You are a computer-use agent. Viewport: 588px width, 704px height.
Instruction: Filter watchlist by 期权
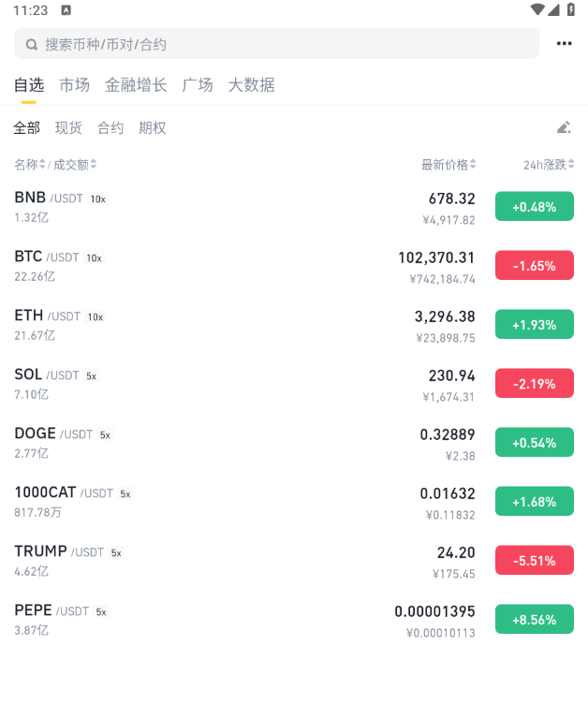pyautogui.click(x=153, y=128)
